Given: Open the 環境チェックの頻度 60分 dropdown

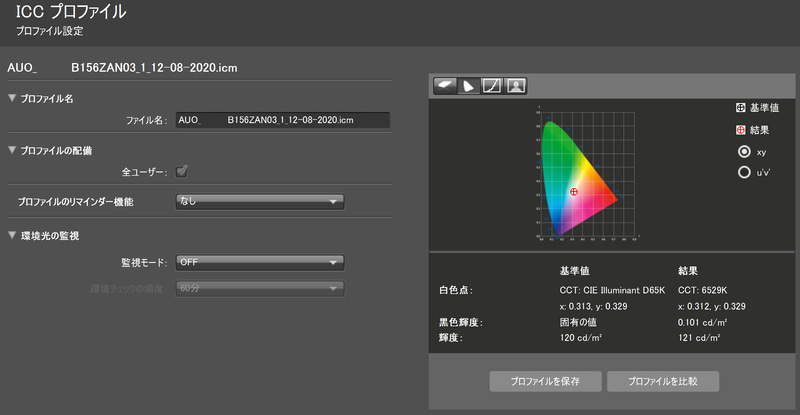Looking at the screenshot, I should point(260,288).
